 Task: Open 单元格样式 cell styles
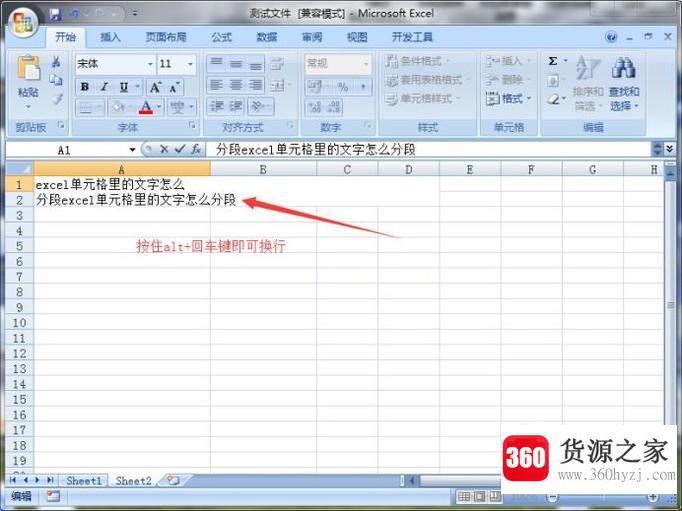tap(422, 99)
